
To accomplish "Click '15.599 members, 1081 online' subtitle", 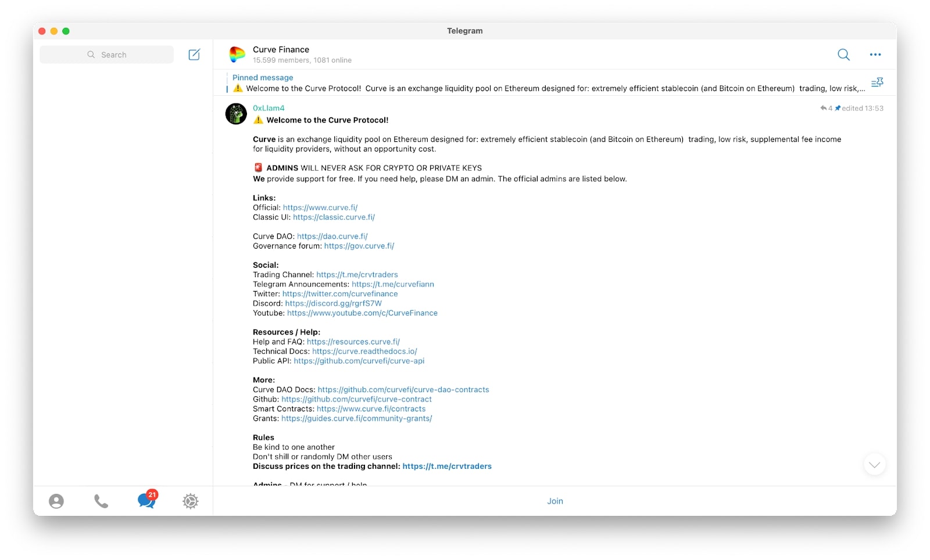I will coord(302,60).
